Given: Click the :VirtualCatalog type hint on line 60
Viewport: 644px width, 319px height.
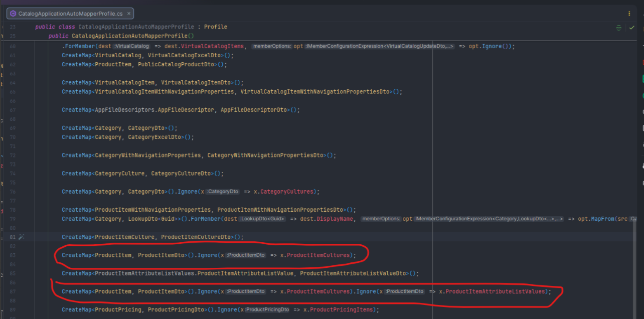Looking at the screenshot, I should coord(133,46).
